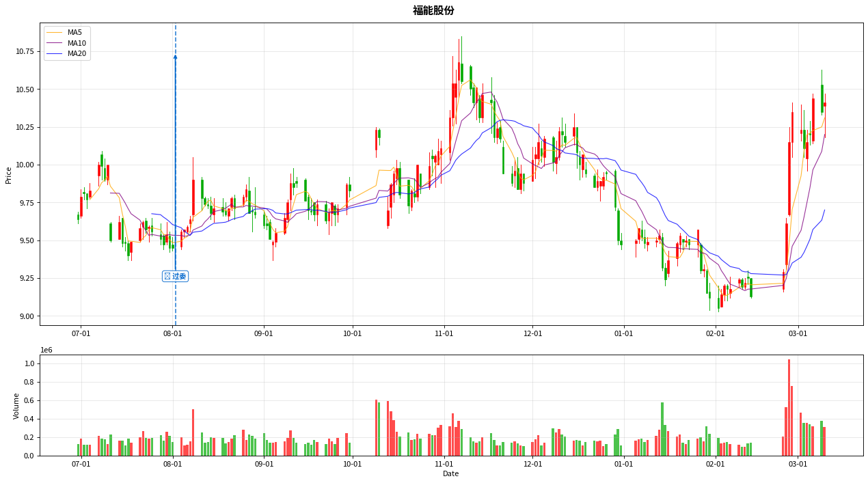Click the chart title 福能股份
Viewport: 868px width, 483px height.
pyautogui.click(x=433, y=10)
